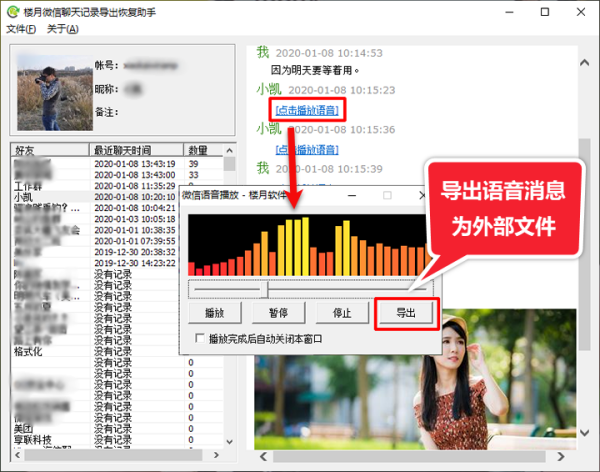Select 格式化 in the friends list

[28, 351]
